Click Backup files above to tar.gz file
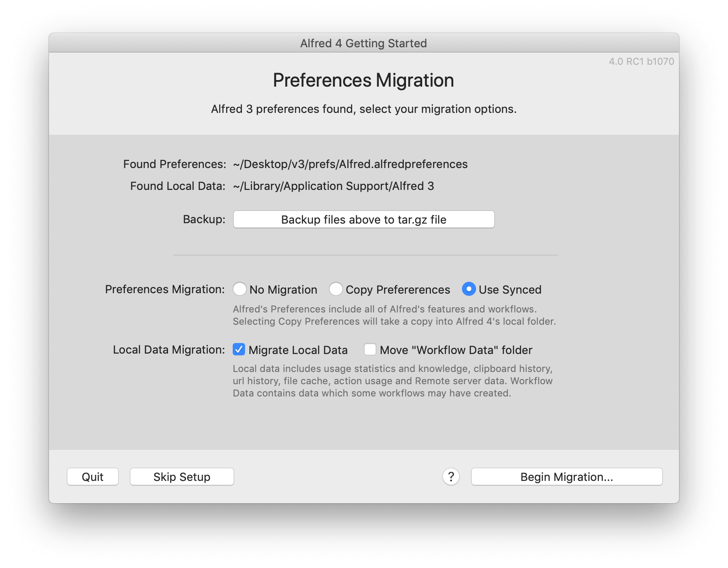Viewport: 728px width, 568px height. click(x=364, y=219)
